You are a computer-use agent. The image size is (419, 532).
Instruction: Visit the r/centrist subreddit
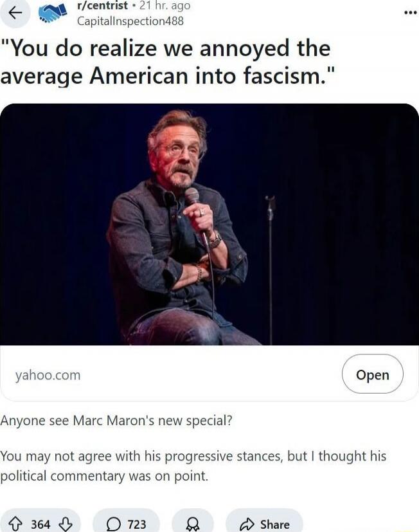tap(103, 5)
